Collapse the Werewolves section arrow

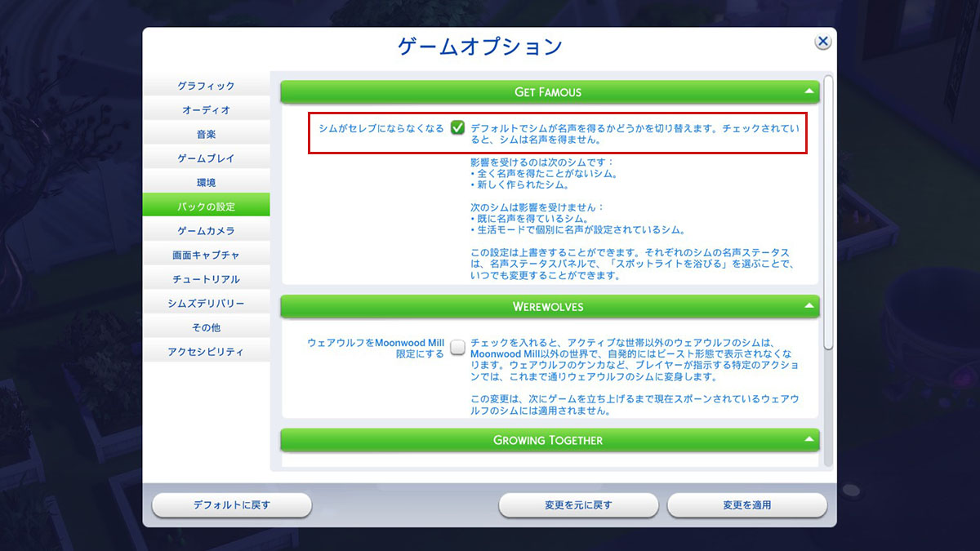[808, 306]
